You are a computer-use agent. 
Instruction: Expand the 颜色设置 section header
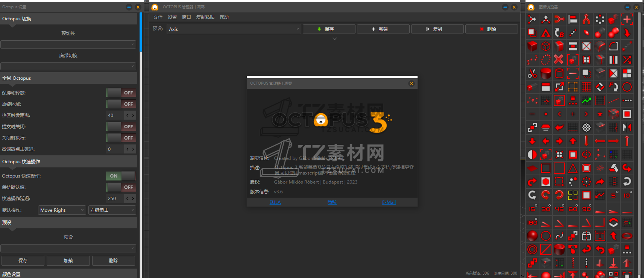pos(68,274)
